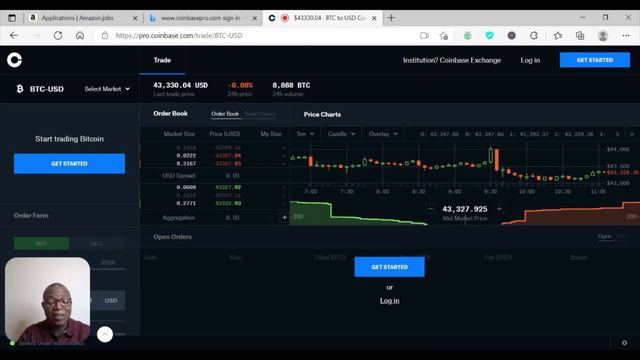Open a new browser tab
This screenshot has width=640, height=360.
click(x=391, y=18)
